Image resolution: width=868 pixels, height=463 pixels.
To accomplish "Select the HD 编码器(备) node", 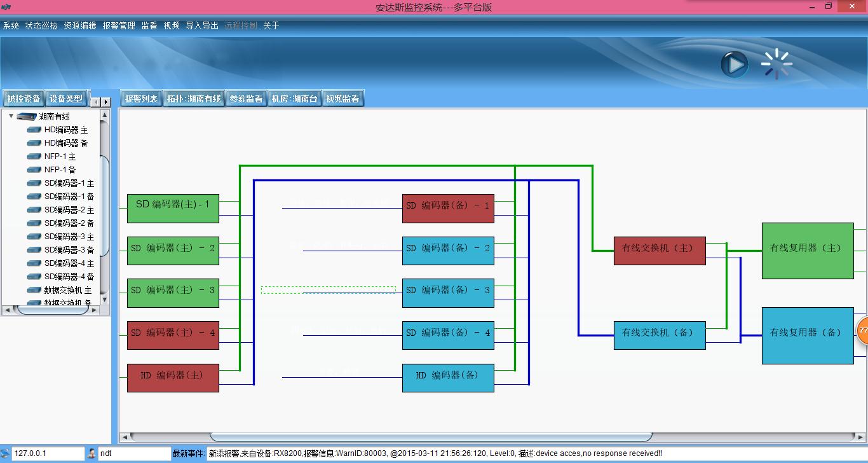I will coord(448,378).
